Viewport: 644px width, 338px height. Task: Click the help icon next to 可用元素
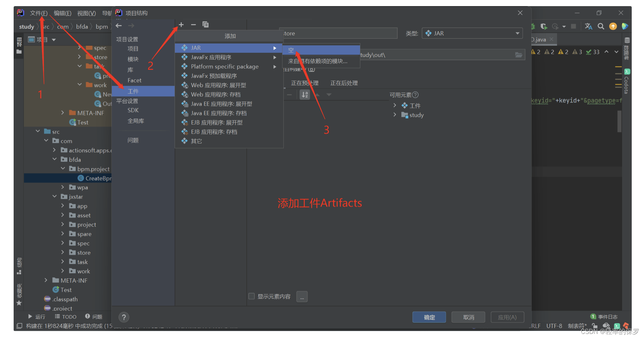coord(415,95)
